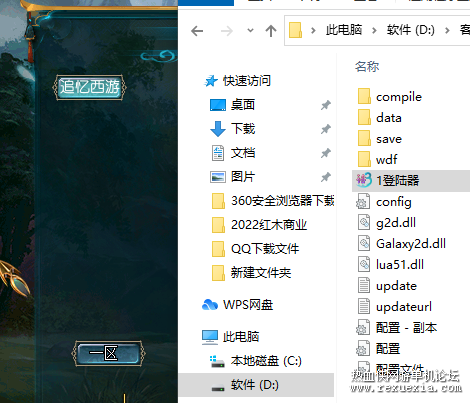Click 此电脑 in the address bar path
The image size is (470, 403).
click(344, 30)
